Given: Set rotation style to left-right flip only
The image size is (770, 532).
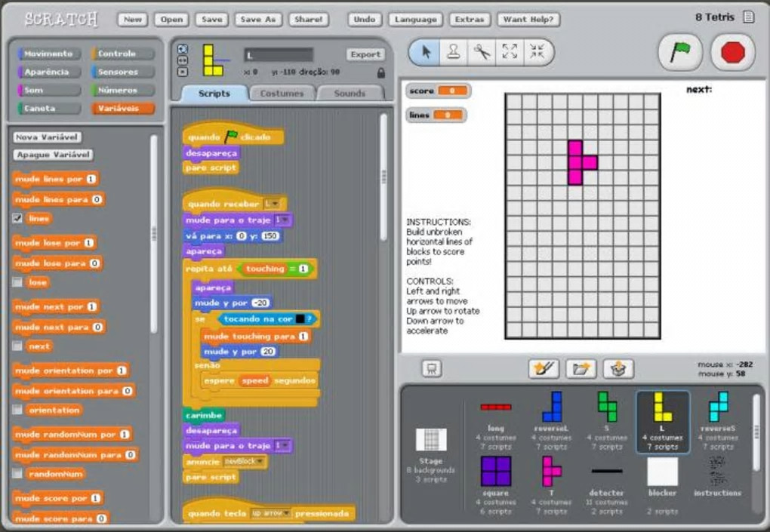Looking at the screenshot, I should [182, 60].
